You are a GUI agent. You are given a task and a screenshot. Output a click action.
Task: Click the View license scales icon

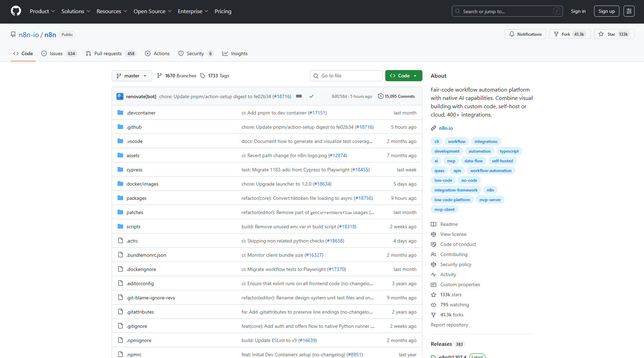pyautogui.click(x=433, y=234)
